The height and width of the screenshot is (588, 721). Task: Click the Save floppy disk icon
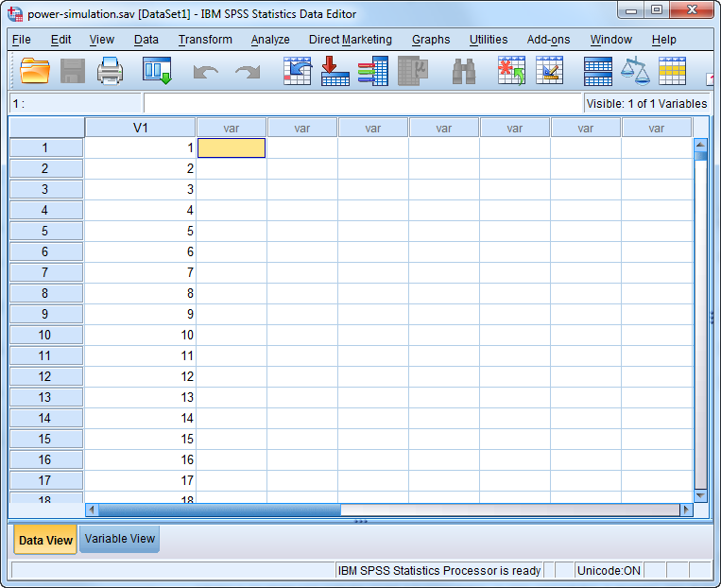pyautogui.click(x=73, y=71)
